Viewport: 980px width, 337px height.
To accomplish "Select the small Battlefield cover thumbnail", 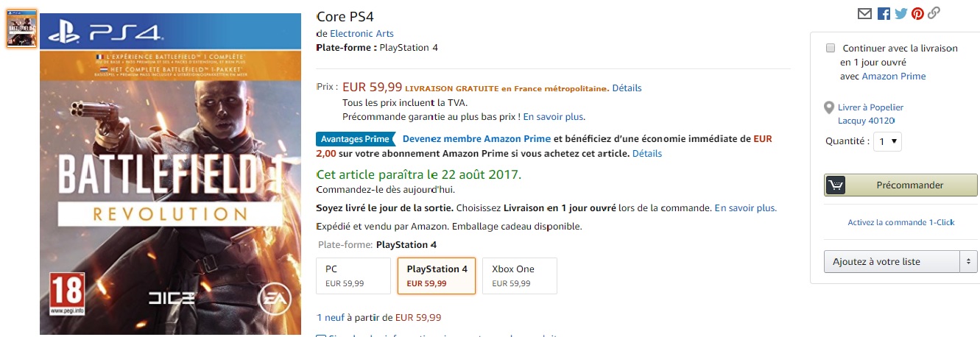I will click(x=21, y=29).
